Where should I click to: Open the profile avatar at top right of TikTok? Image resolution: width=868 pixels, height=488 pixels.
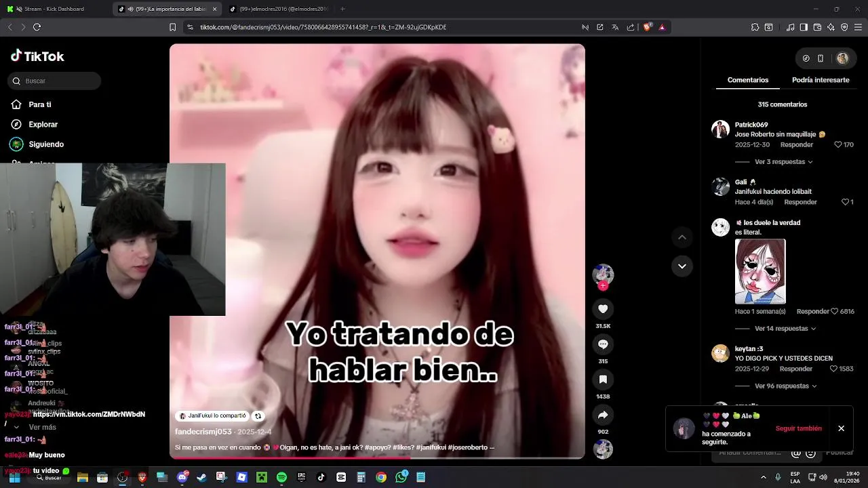click(x=842, y=58)
